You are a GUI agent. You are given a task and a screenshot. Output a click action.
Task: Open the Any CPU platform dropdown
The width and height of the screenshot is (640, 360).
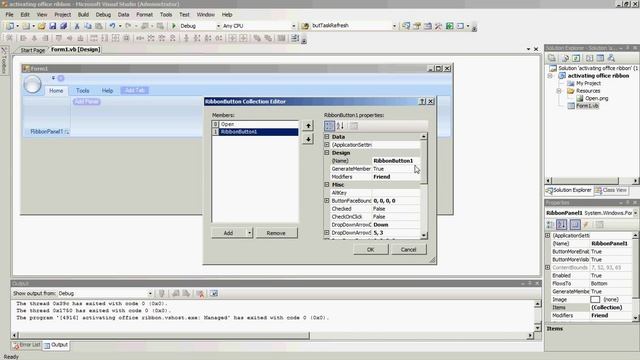[293, 26]
